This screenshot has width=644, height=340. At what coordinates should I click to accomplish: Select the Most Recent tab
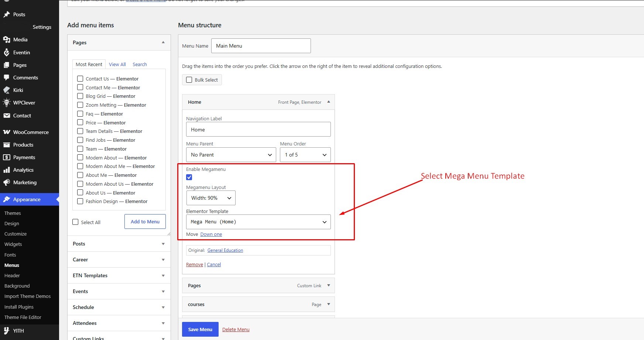pyautogui.click(x=89, y=64)
